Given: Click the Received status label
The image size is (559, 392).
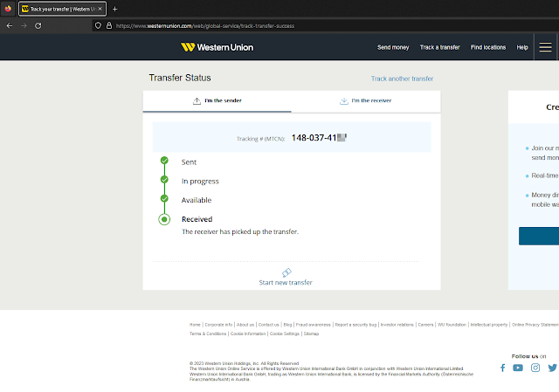Looking at the screenshot, I should click(x=197, y=219).
